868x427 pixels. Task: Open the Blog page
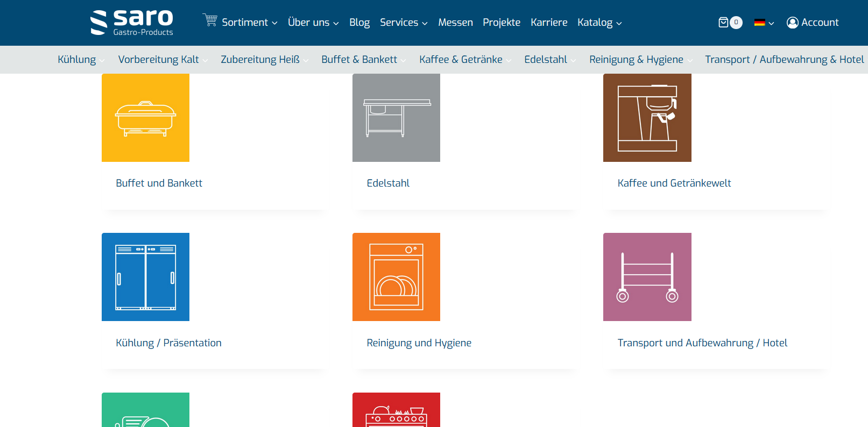pyautogui.click(x=359, y=23)
